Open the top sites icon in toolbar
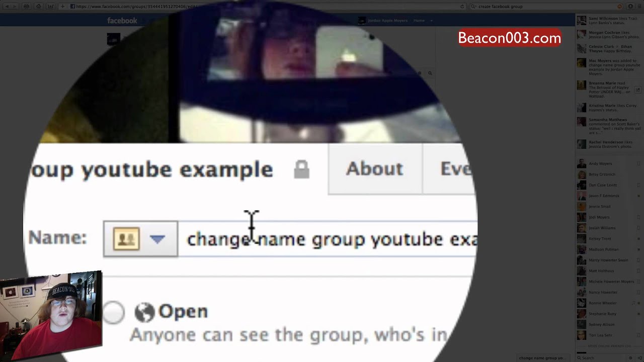The image size is (644, 362). (x=50, y=7)
